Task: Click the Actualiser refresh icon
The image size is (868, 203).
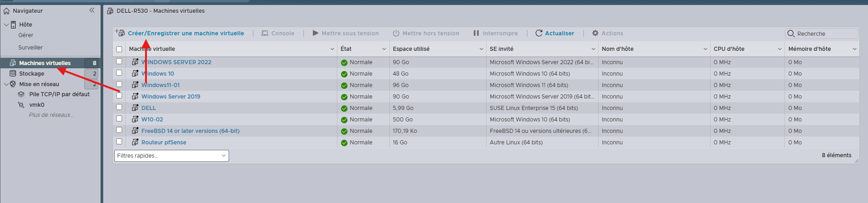Action: tap(539, 33)
